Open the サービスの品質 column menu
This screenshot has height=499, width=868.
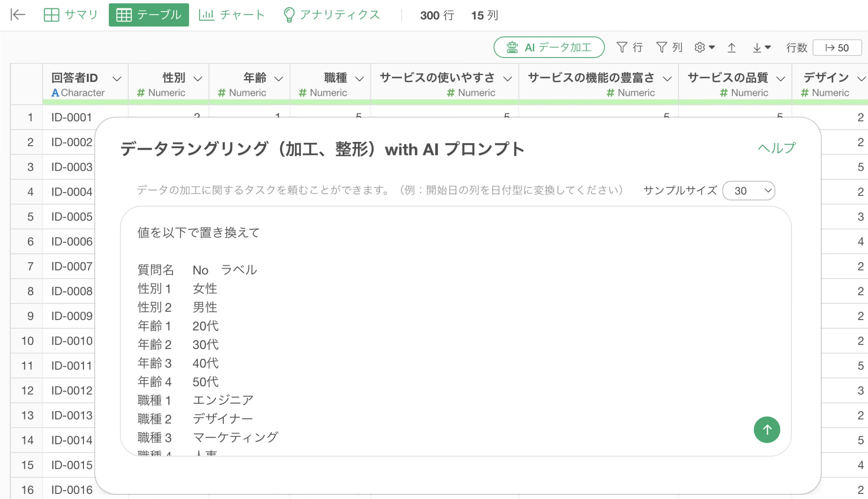pyautogui.click(x=781, y=79)
